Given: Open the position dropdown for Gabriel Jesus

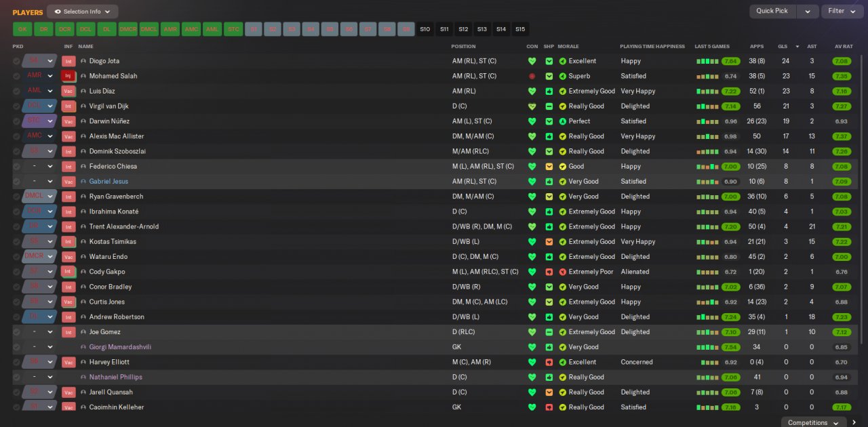Looking at the screenshot, I should point(39,182).
